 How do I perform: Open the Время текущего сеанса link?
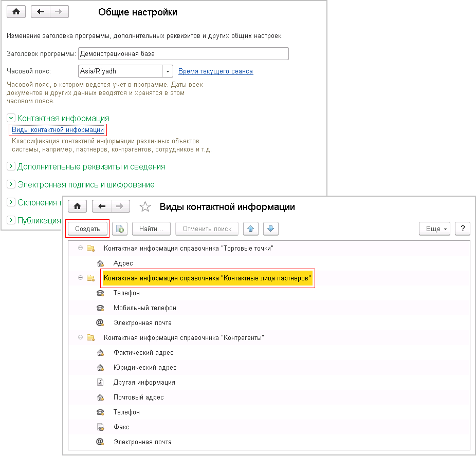[x=215, y=71]
